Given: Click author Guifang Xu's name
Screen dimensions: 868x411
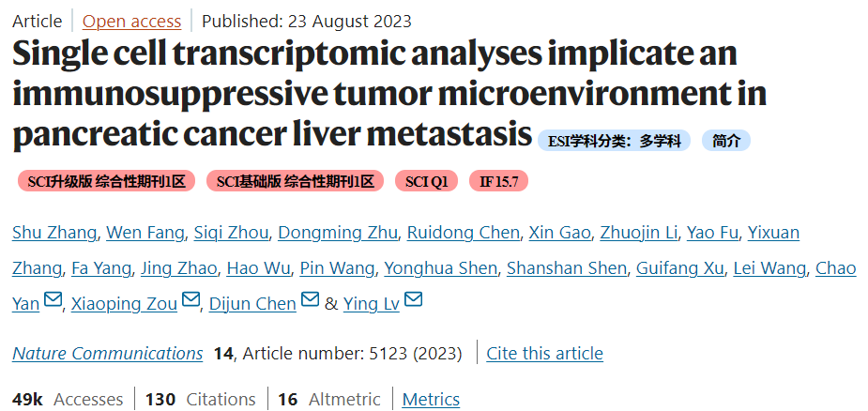Looking at the screenshot, I should (x=679, y=268).
